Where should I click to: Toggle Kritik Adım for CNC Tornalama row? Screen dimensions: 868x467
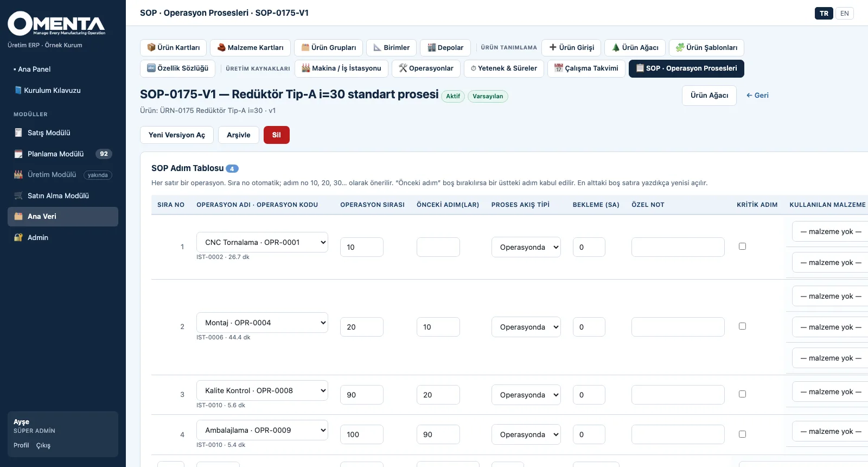pyautogui.click(x=742, y=247)
